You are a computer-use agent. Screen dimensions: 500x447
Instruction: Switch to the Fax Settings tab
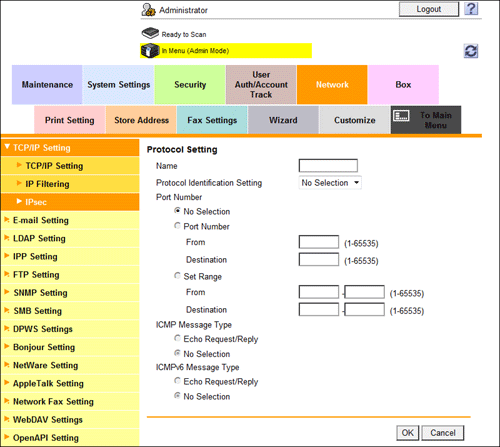(x=212, y=120)
